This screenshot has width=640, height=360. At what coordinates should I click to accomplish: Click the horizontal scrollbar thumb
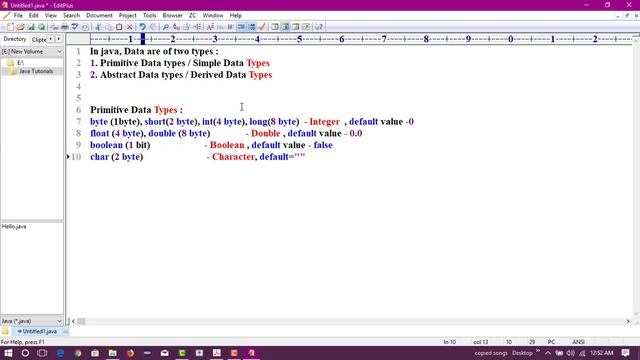[x=81, y=322]
